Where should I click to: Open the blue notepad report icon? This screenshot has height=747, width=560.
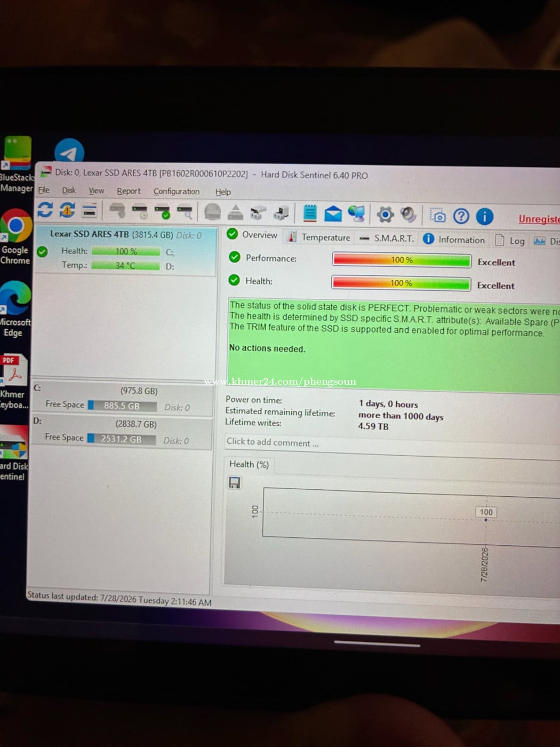pos(310,213)
